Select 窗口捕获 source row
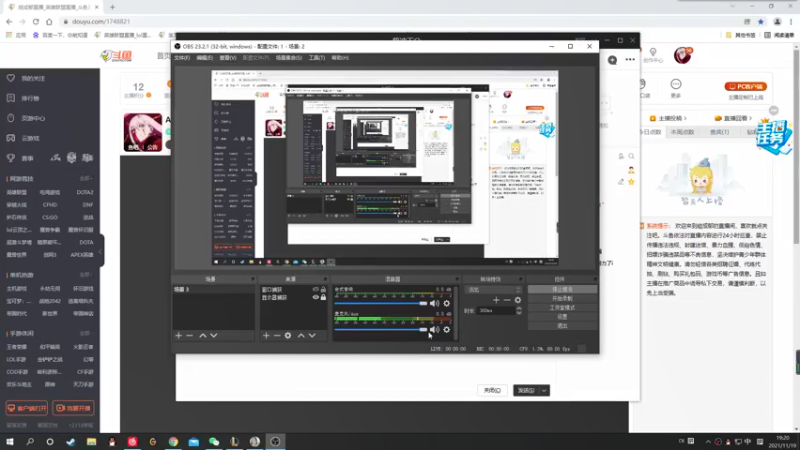 coord(293,289)
